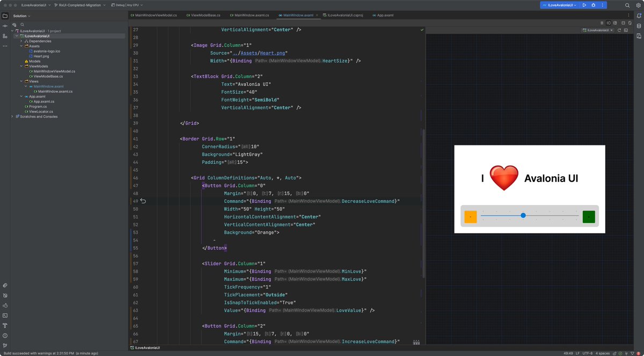The width and height of the screenshot is (644, 356).
Task: Click the revert arrow gutter icon on line 49
Action: [143, 201]
